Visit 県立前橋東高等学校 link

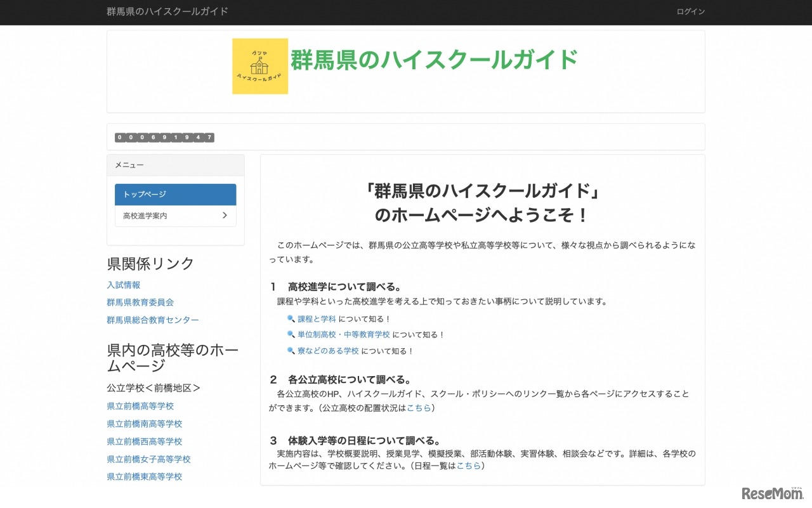(x=145, y=476)
